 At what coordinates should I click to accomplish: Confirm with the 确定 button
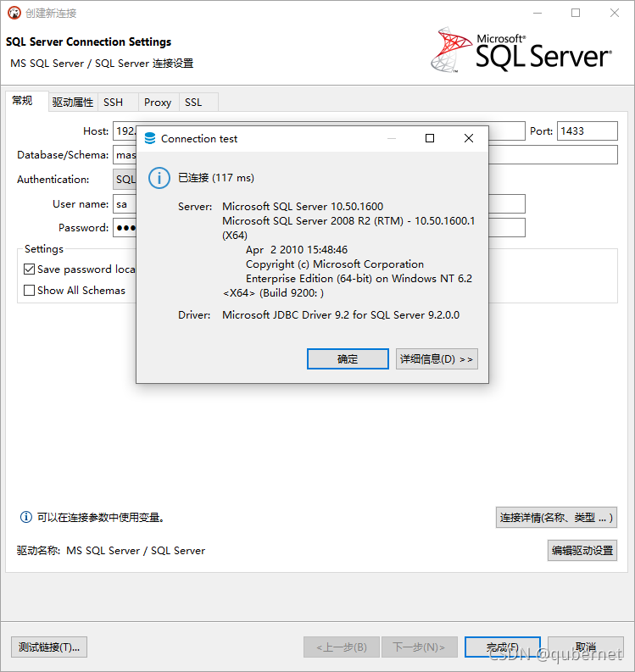click(348, 358)
